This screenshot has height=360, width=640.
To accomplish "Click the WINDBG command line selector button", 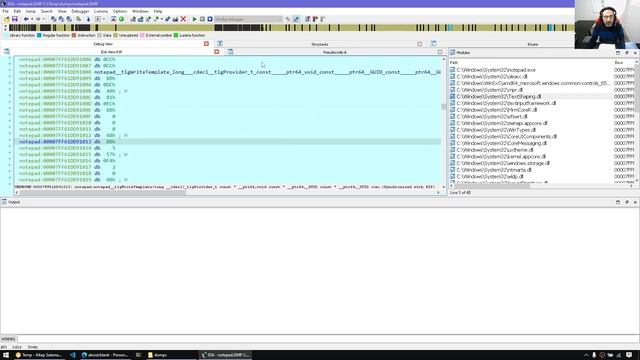I will click(x=8, y=339).
